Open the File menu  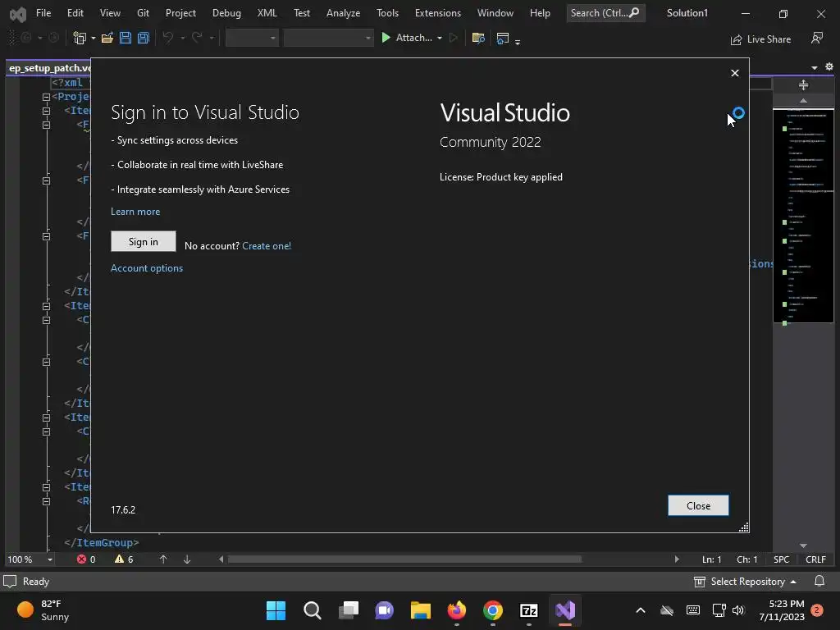[x=43, y=13]
